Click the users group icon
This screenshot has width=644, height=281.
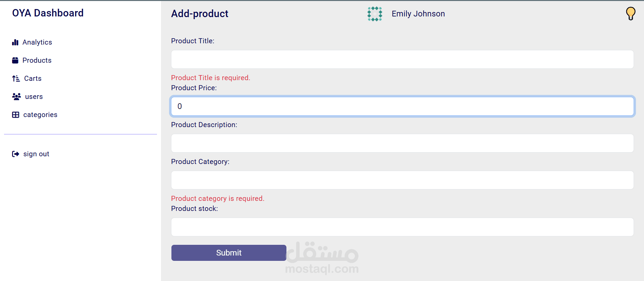[x=16, y=97]
